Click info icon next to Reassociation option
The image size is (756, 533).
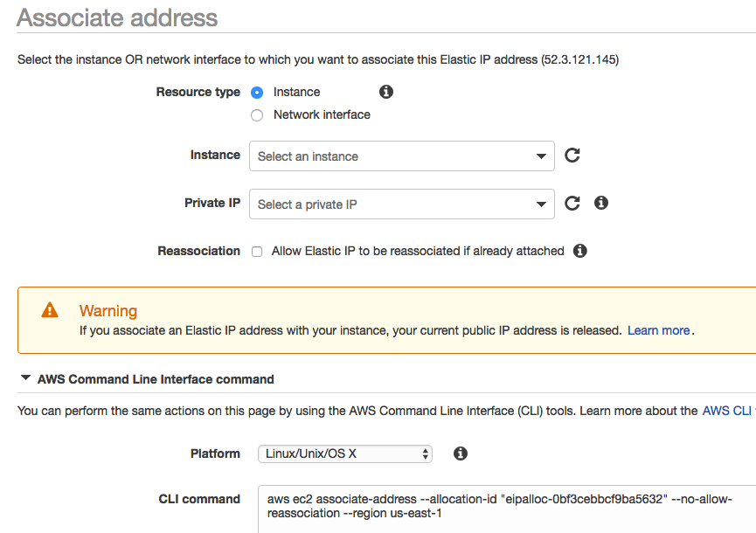[x=579, y=251]
